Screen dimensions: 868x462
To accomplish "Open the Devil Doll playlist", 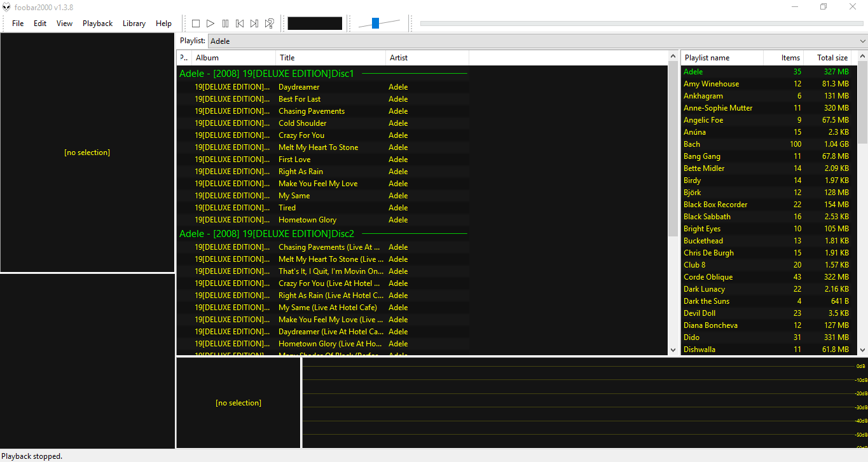I will pyautogui.click(x=769, y=313).
